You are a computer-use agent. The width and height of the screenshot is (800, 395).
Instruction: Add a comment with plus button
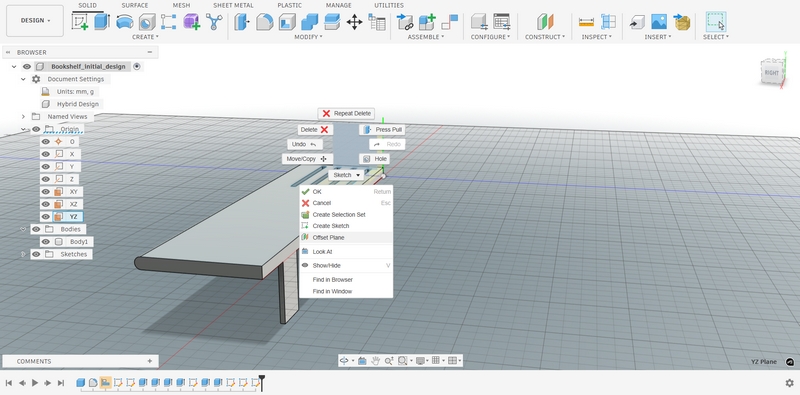click(149, 361)
